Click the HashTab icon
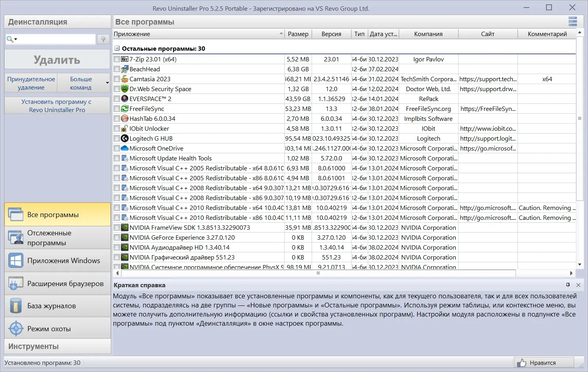 point(125,118)
